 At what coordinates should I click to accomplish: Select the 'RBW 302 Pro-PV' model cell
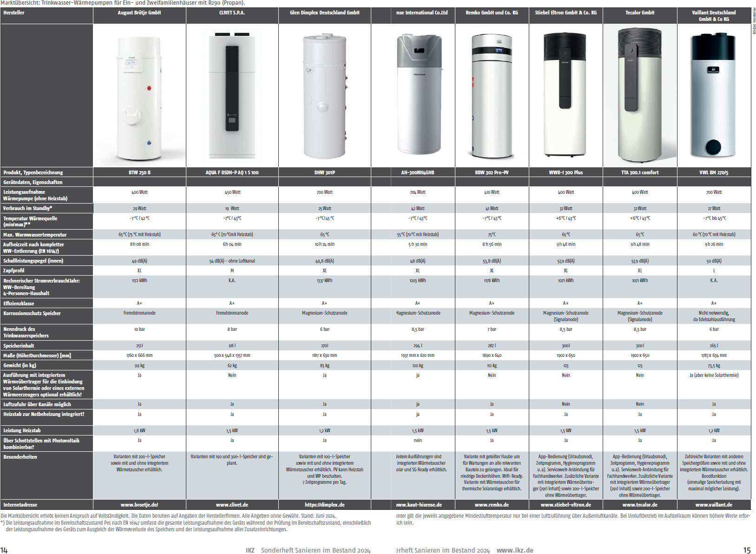coord(492,172)
